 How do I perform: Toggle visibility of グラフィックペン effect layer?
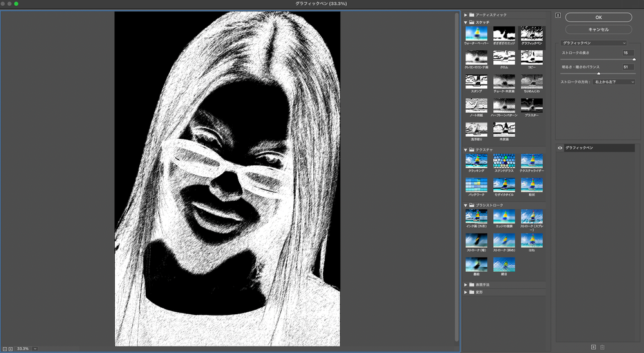(x=560, y=148)
